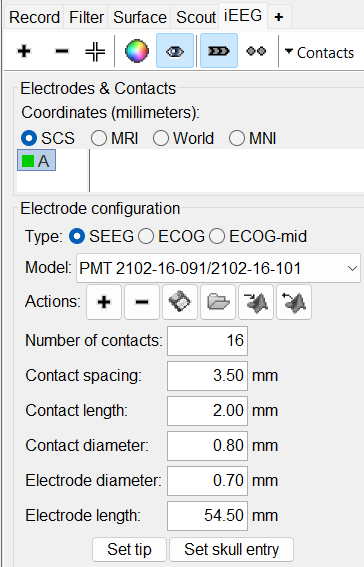Select MRI coordinate system

click(x=115, y=138)
